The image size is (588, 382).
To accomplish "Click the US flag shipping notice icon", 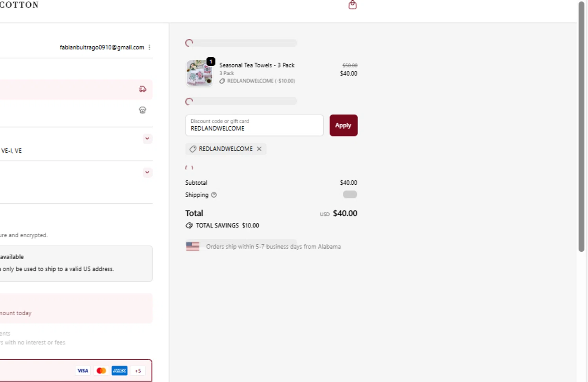I will point(192,246).
